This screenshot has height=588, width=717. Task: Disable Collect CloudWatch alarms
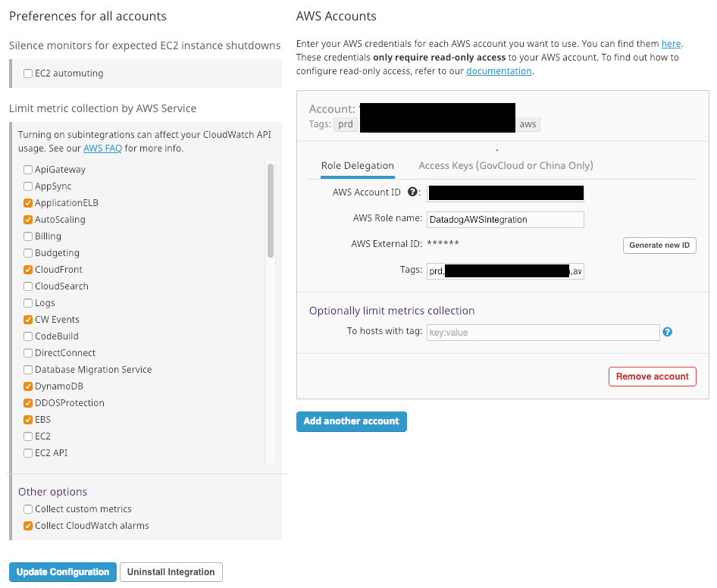coord(27,525)
